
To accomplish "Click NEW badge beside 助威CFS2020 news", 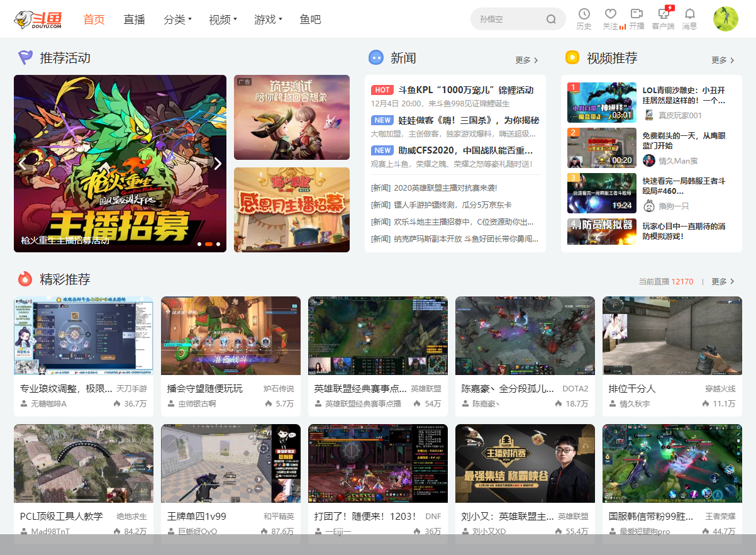I will point(382,150).
